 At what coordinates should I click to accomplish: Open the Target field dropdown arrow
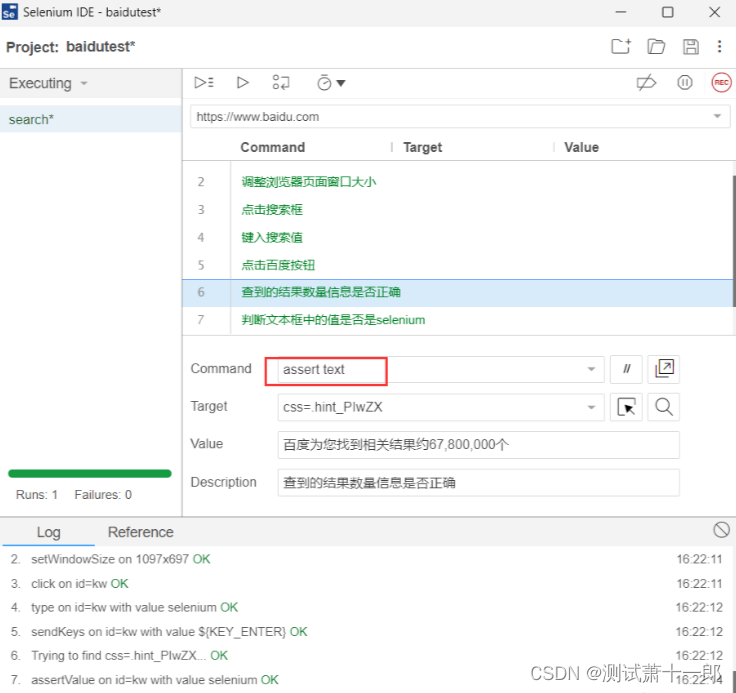(591, 407)
